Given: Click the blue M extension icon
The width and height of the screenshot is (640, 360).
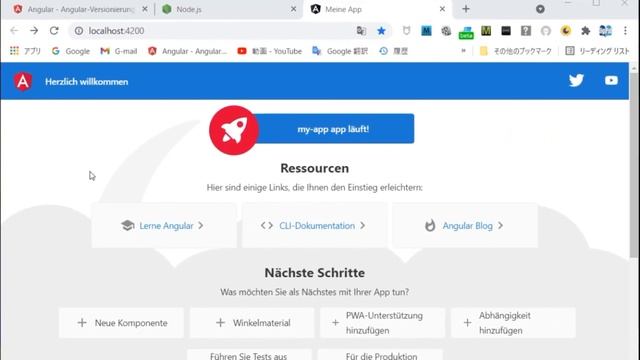Looking at the screenshot, I should coord(426,31).
